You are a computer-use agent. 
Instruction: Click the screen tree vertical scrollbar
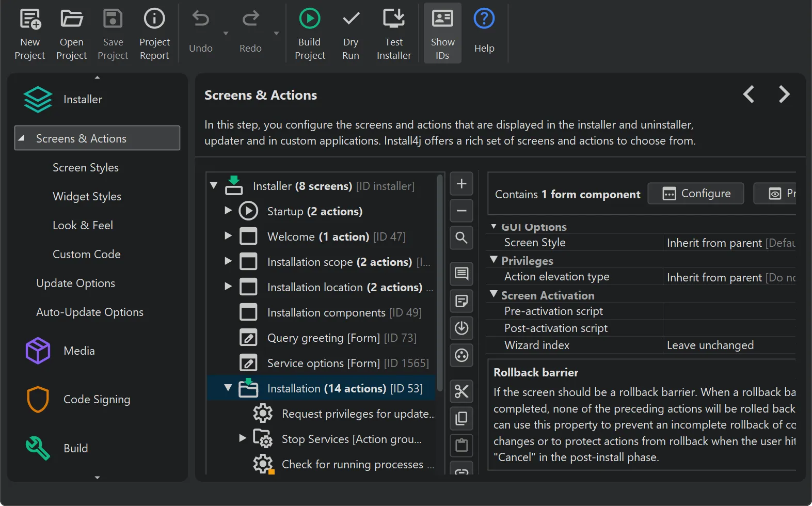(x=440, y=283)
